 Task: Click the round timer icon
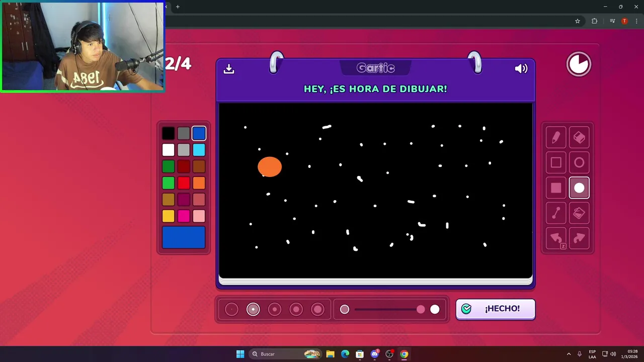pos(579,64)
